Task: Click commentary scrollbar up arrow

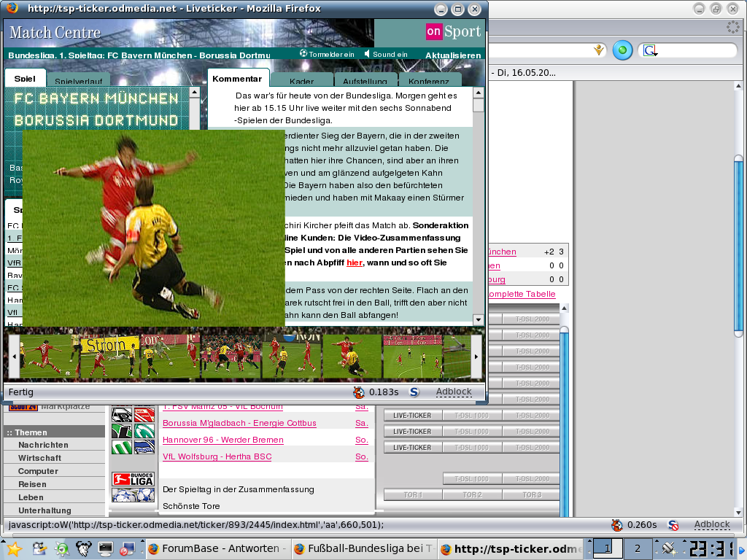Action: pos(479,93)
